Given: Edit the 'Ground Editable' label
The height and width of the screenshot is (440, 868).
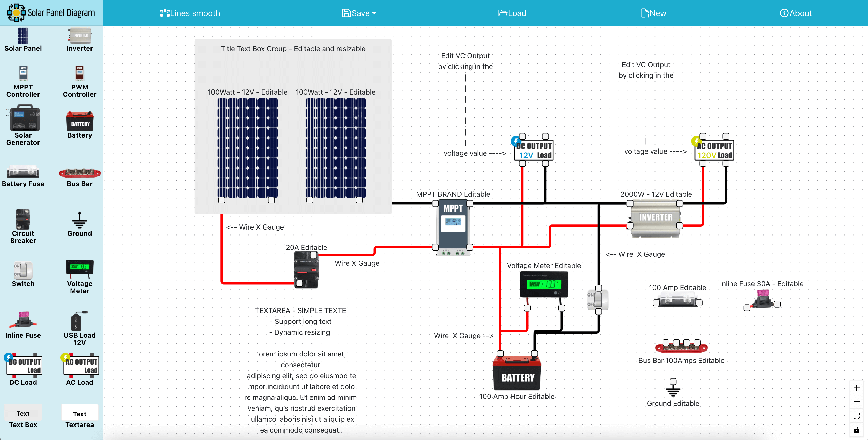Looking at the screenshot, I should point(673,404).
